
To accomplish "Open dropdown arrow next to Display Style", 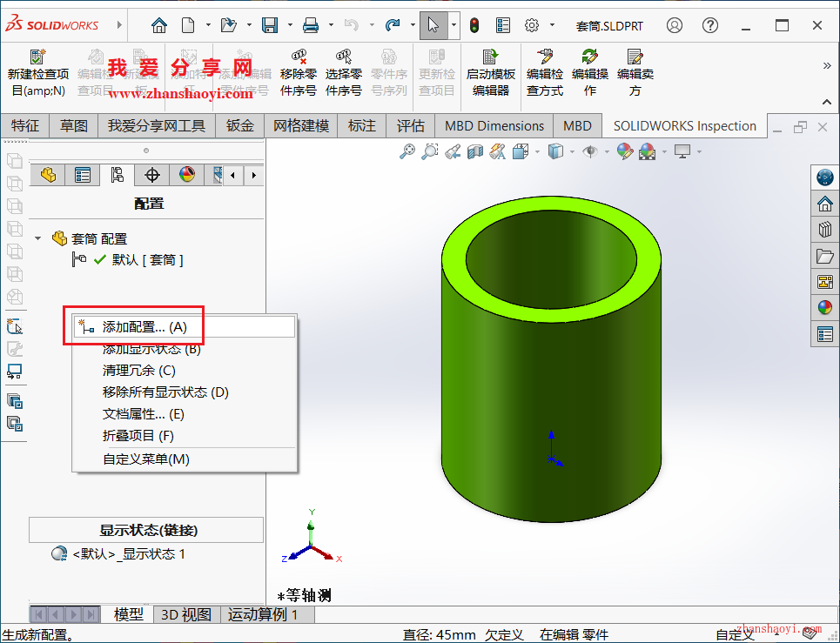I will pyautogui.click(x=572, y=152).
